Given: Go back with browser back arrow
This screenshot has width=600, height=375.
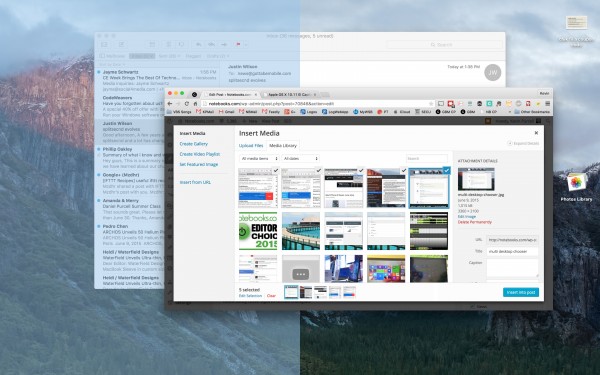Looking at the screenshot, I should (x=170, y=104).
